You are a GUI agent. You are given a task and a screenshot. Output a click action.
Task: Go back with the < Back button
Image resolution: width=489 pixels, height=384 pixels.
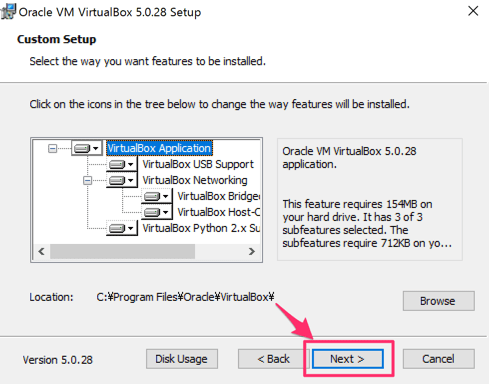(273, 359)
